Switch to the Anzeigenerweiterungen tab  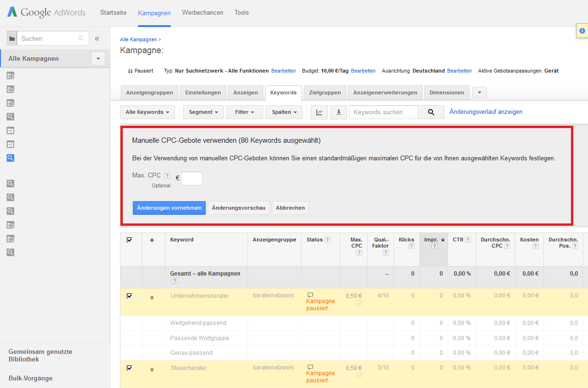tap(385, 92)
